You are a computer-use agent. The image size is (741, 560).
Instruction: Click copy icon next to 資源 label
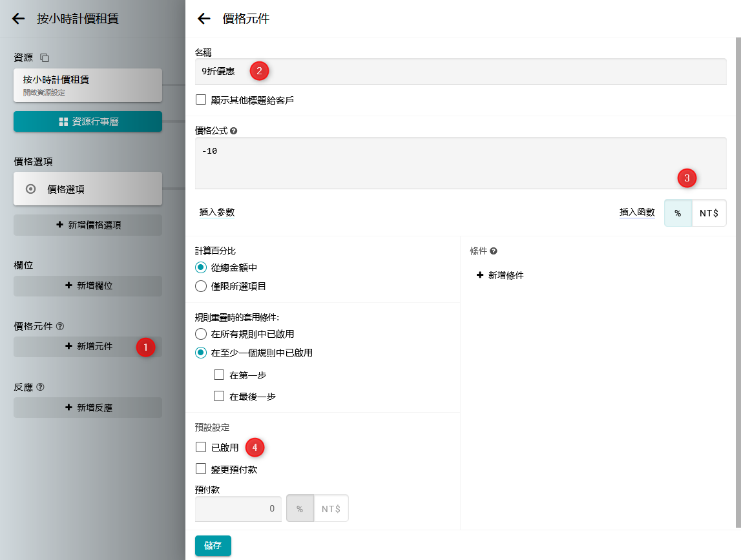pyautogui.click(x=45, y=57)
